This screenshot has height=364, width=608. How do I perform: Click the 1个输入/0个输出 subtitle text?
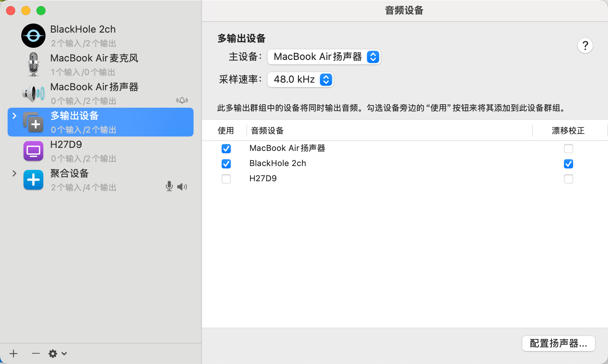click(x=83, y=72)
